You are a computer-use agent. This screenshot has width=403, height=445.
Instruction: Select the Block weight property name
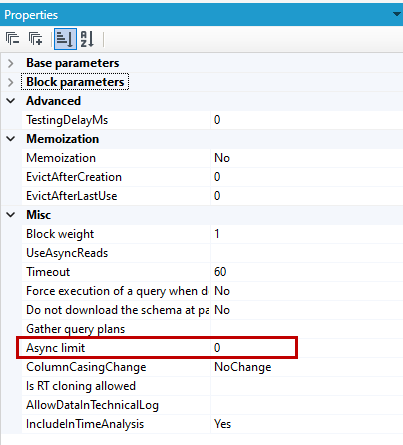tap(60, 234)
